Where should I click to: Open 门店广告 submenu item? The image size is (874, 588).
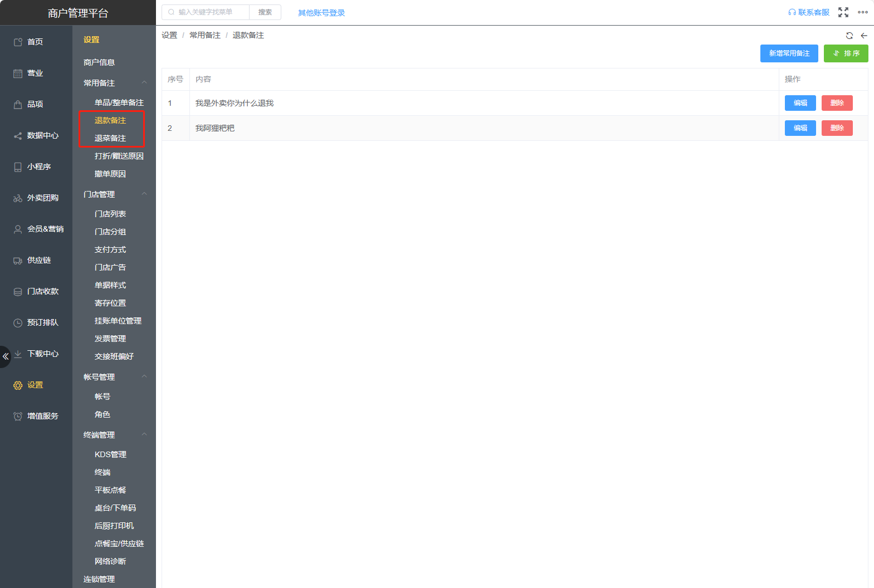click(110, 267)
